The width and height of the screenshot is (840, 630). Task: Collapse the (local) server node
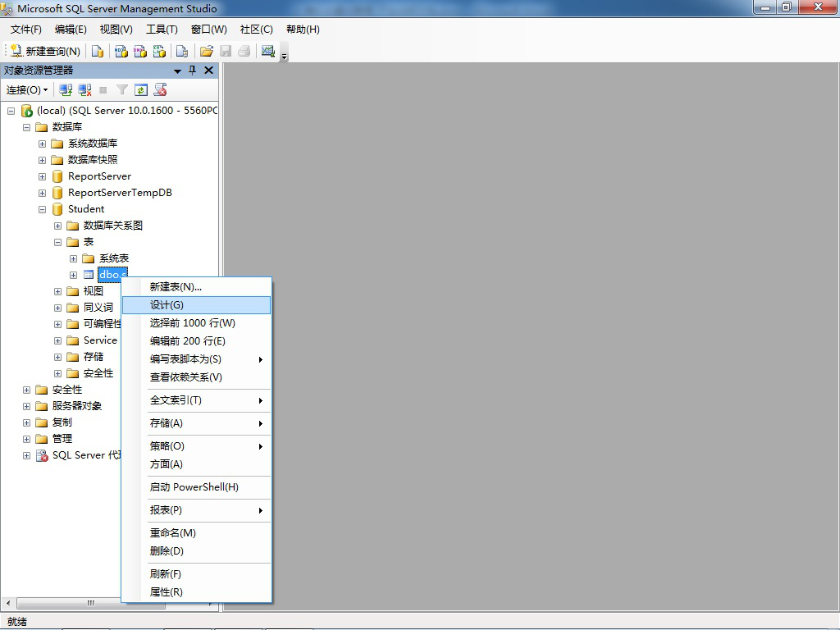(11, 111)
